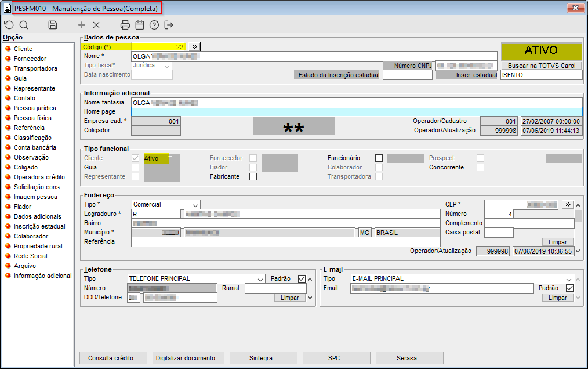Click the up arrow of Endereço scrollbar
The width and height of the screenshot is (588, 369).
click(x=578, y=205)
